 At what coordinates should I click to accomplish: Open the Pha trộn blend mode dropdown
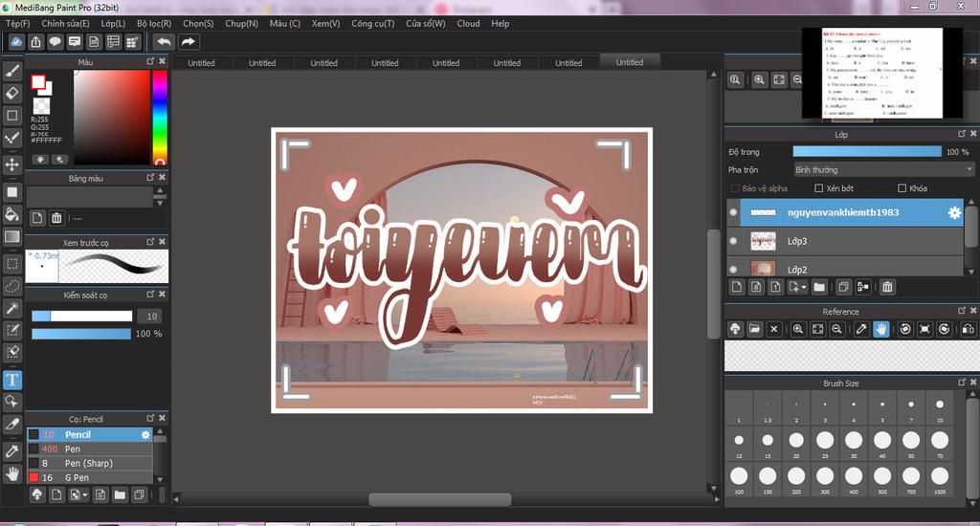883,169
